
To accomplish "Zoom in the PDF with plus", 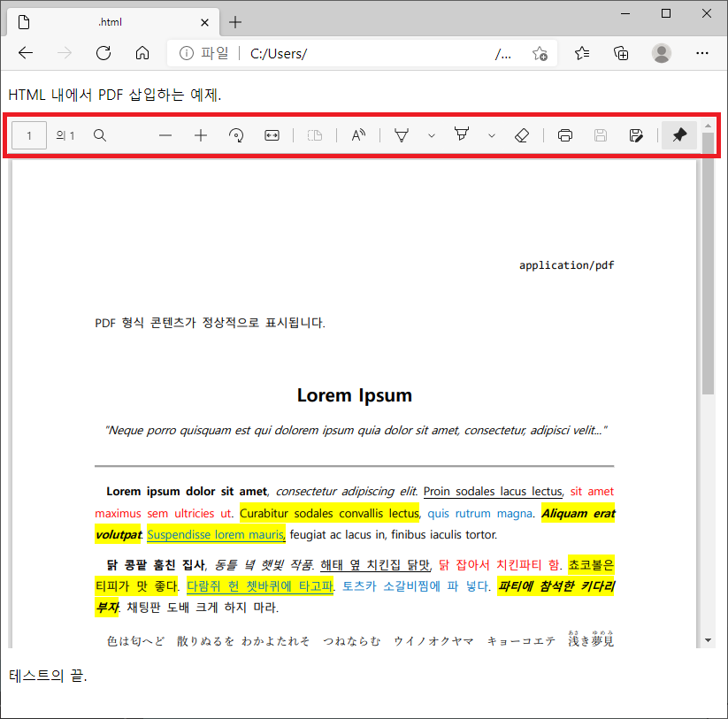I will pos(201,135).
